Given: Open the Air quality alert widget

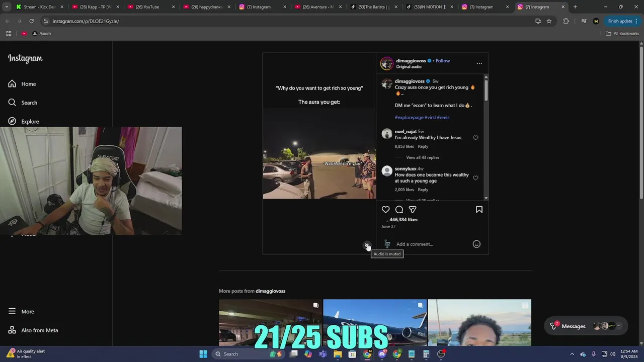Looking at the screenshot, I should click(x=25, y=354).
